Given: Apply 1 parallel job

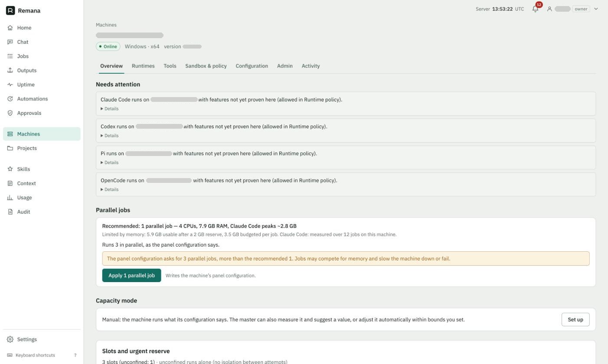Looking at the screenshot, I should click(x=132, y=275).
